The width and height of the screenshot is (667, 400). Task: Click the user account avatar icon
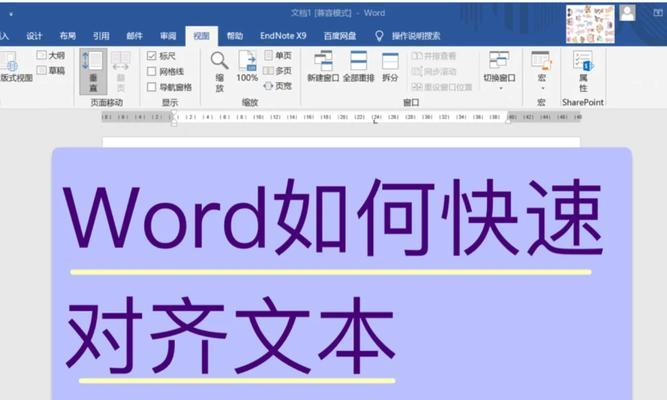(x=627, y=13)
